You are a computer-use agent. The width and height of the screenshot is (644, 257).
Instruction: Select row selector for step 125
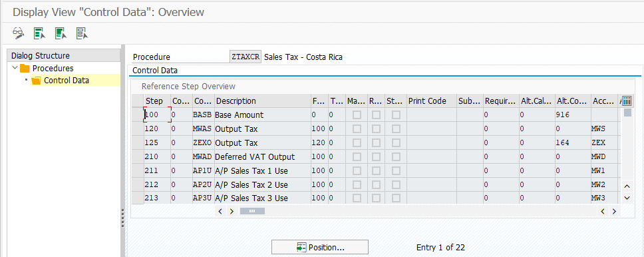pos(138,142)
